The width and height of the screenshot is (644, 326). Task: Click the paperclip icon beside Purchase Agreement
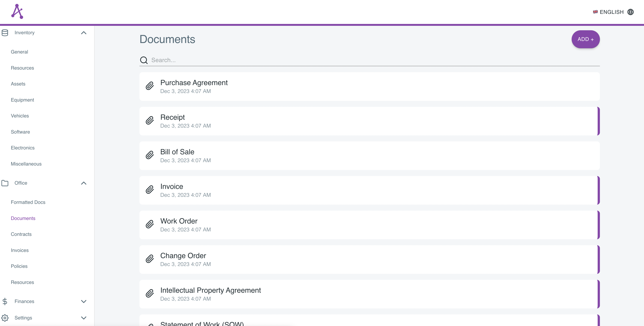point(150,86)
